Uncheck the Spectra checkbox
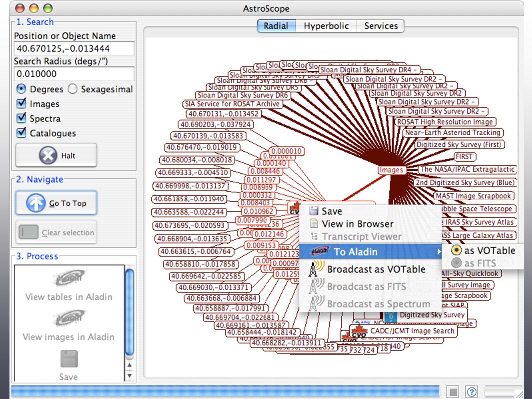Screen dimensions: 532x399 (x=21, y=118)
